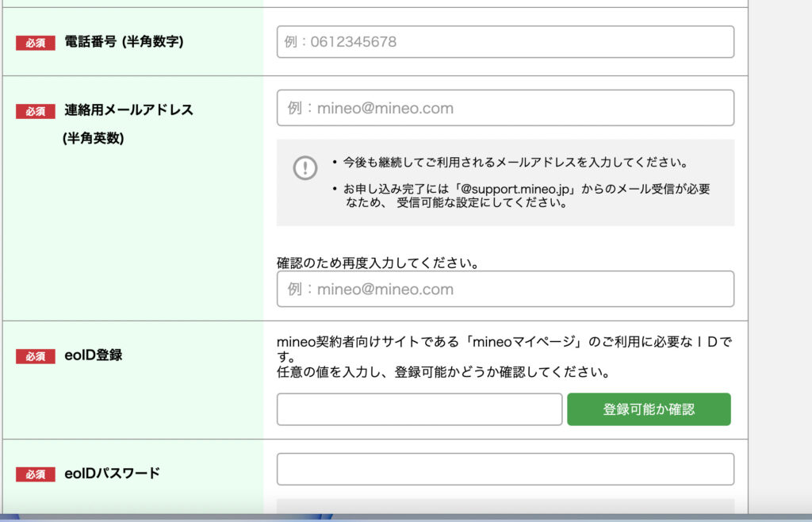Click the note 今後も継続してご利用されるメールアドレス
This screenshot has height=522, width=812.
coord(515,163)
